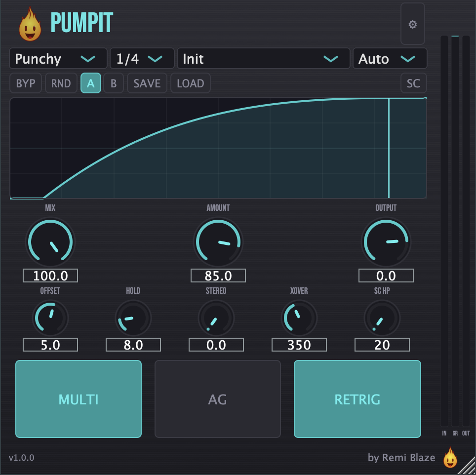Click the PumpIt flame logo at top
476x475 pixels.
pyautogui.click(x=30, y=24)
